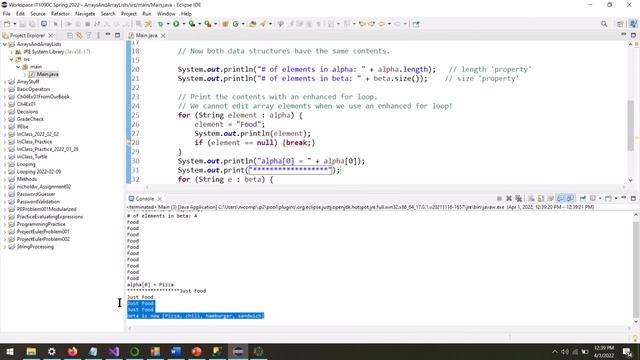640x360 pixels.
Task: Click the Clear Console icon
Action: (x=531, y=198)
